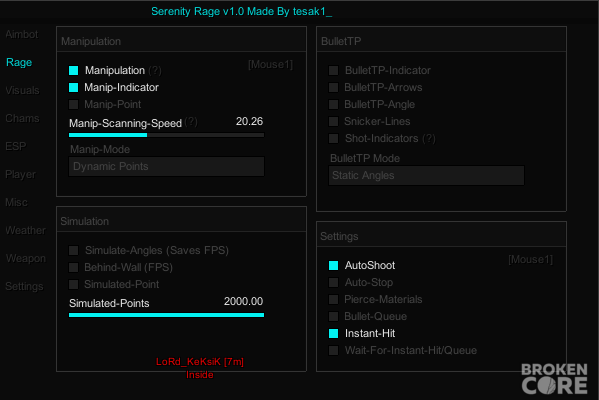The width and height of the screenshot is (599, 400).
Task: Click the 2000.00 simulated points value
Action: click(x=243, y=301)
